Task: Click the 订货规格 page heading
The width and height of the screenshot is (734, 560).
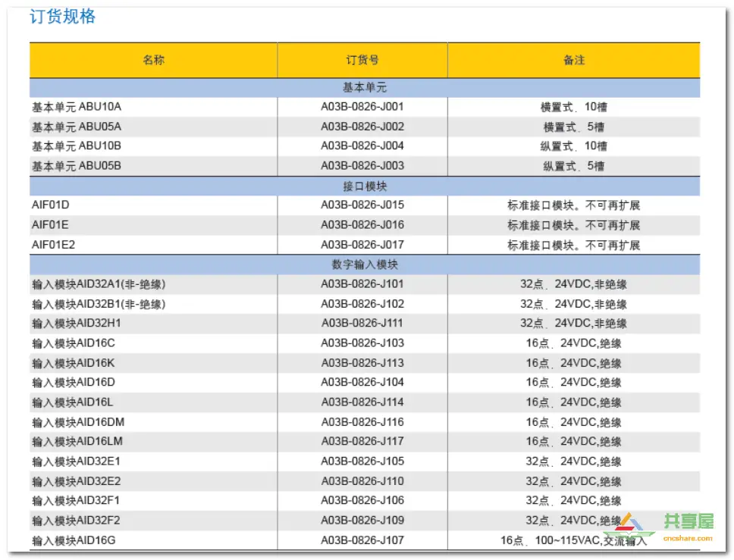Action: pyautogui.click(x=64, y=17)
